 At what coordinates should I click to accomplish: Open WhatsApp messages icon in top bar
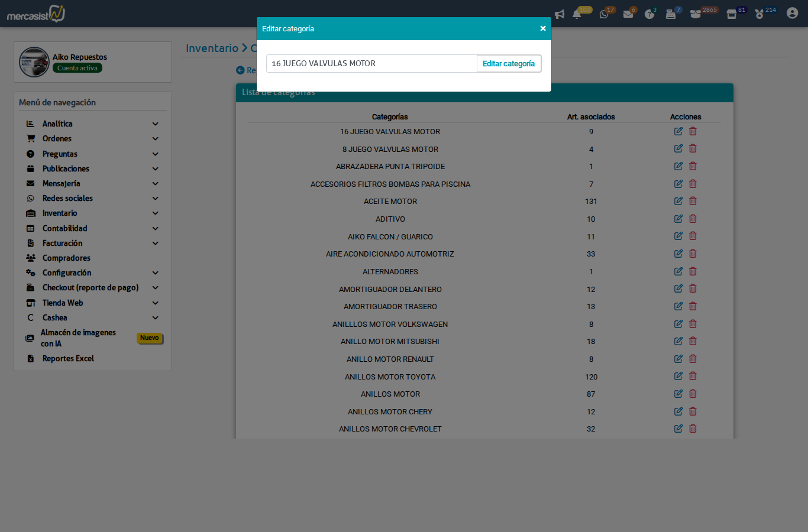pos(604,14)
